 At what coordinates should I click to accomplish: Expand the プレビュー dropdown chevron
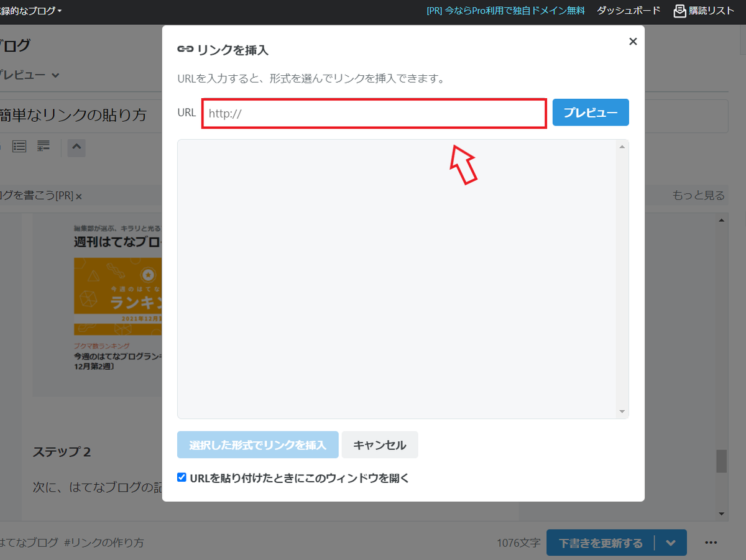[55, 75]
